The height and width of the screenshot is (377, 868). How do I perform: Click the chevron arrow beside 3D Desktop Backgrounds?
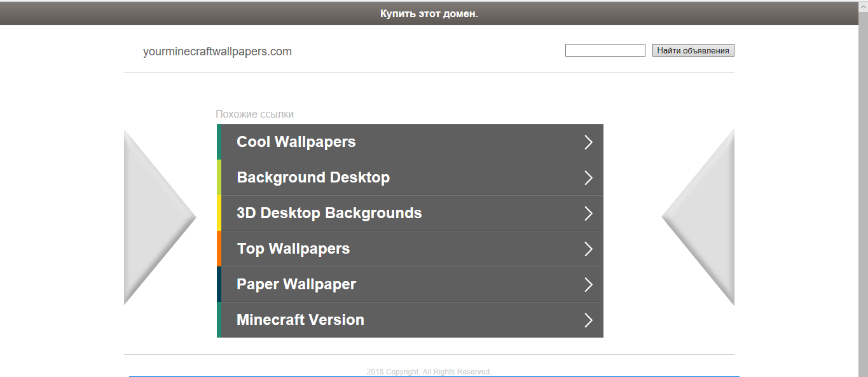[x=588, y=214]
